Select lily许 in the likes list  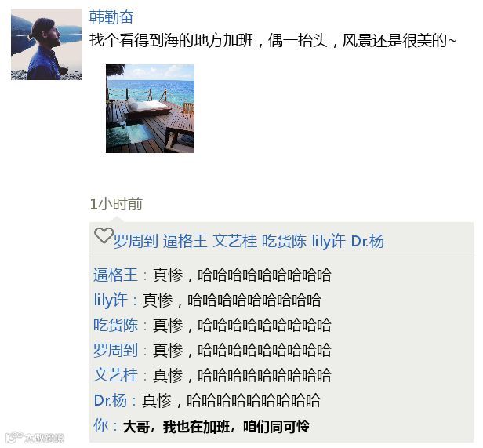point(329,241)
